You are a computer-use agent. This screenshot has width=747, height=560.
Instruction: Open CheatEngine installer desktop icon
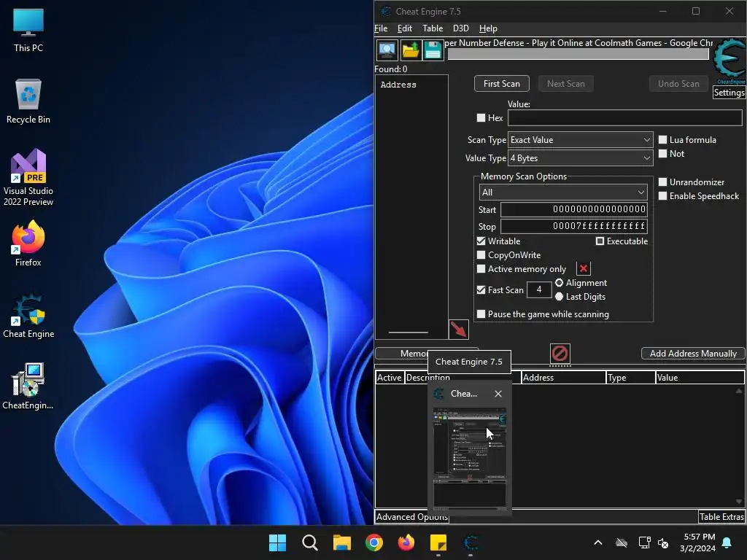28,386
